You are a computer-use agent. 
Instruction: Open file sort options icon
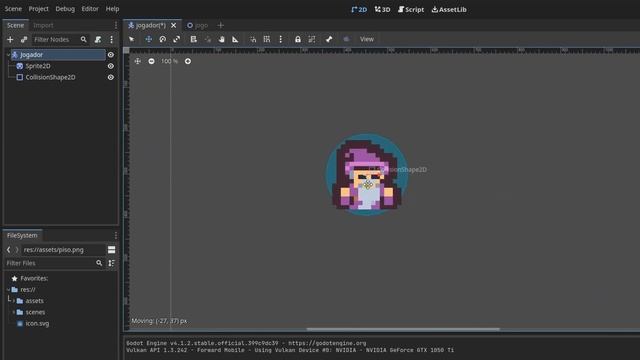111,263
